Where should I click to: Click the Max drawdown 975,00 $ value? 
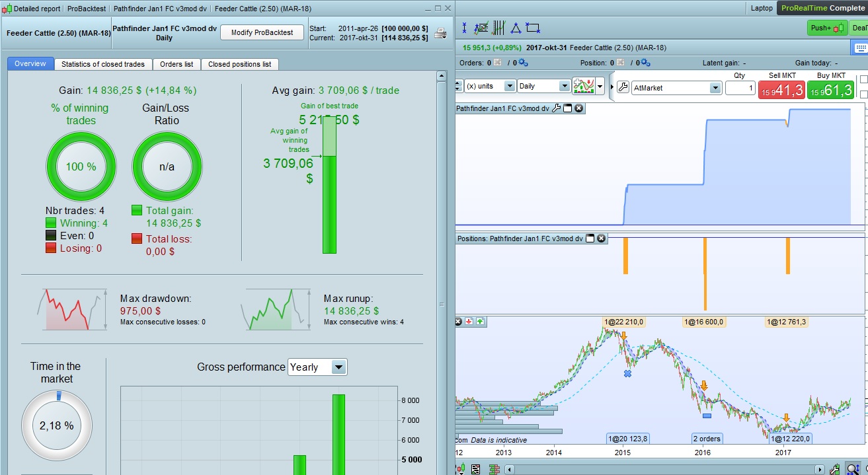coord(141,311)
